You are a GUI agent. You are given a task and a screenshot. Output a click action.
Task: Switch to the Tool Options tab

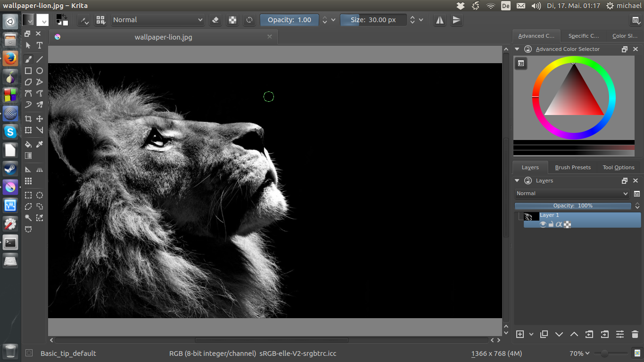point(619,167)
